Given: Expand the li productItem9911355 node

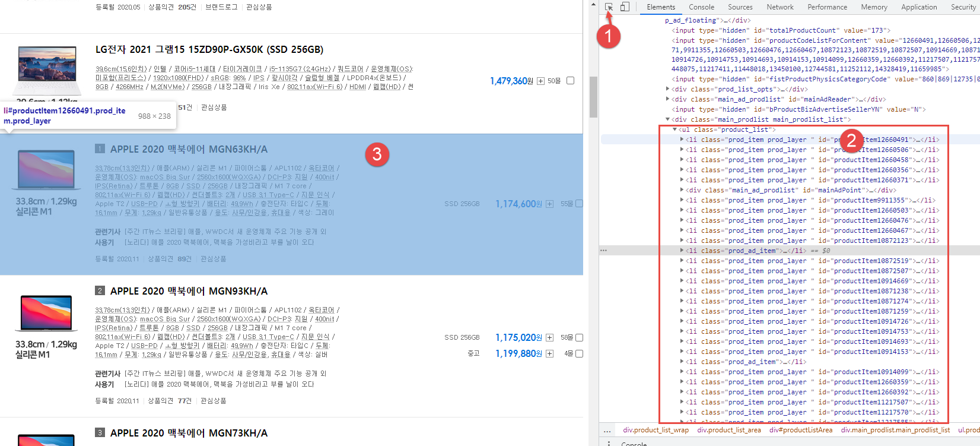Looking at the screenshot, I should (682, 200).
